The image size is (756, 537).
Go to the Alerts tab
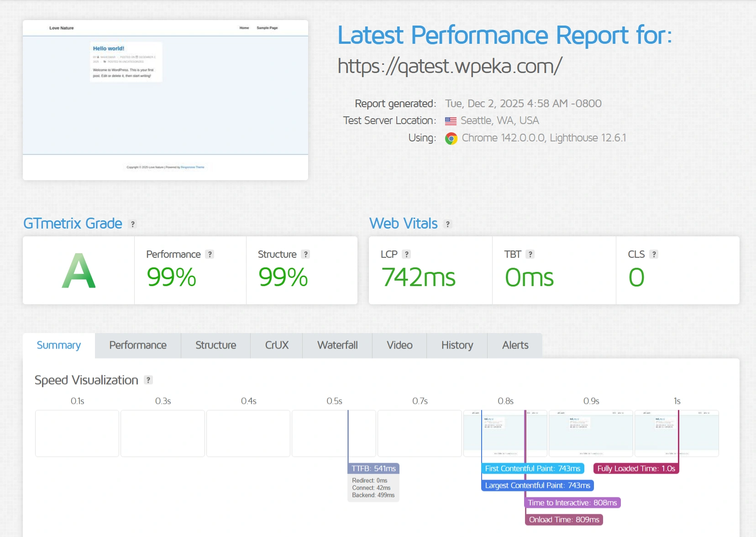point(515,345)
